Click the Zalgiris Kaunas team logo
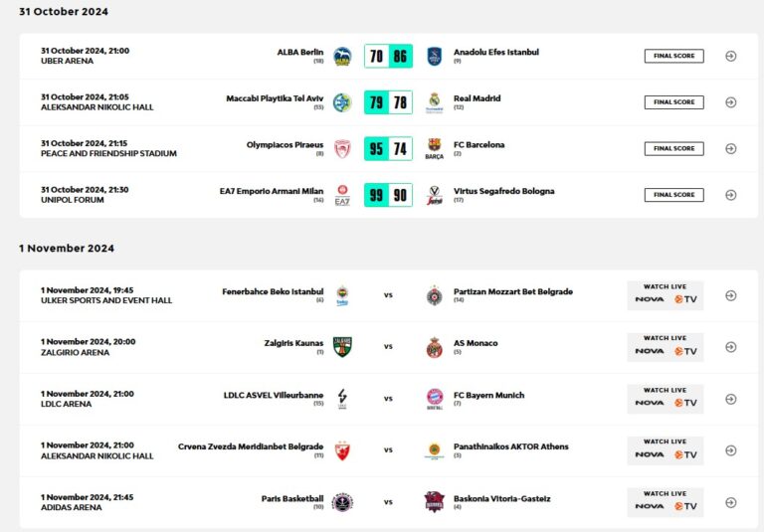The image size is (764, 532). 342,347
